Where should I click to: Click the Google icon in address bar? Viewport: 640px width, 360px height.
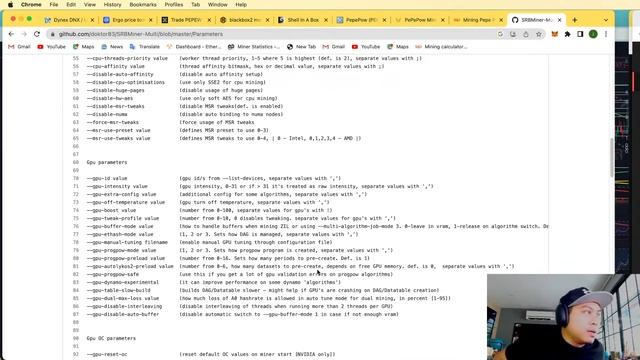[500, 34]
